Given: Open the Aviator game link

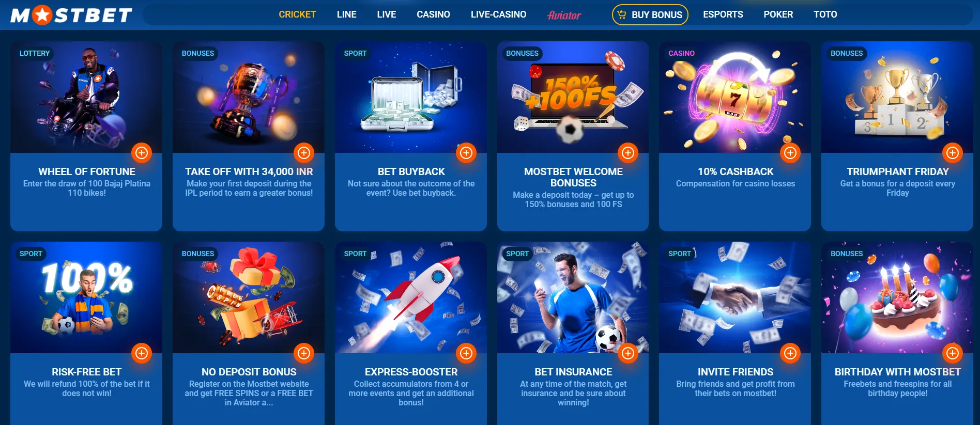Looking at the screenshot, I should click(x=564, y=15).
